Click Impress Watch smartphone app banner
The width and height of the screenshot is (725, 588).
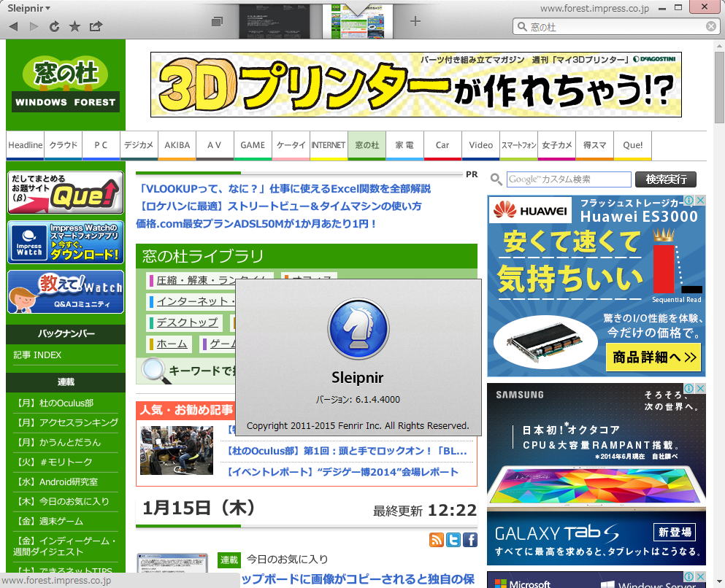tap(66, 242)
